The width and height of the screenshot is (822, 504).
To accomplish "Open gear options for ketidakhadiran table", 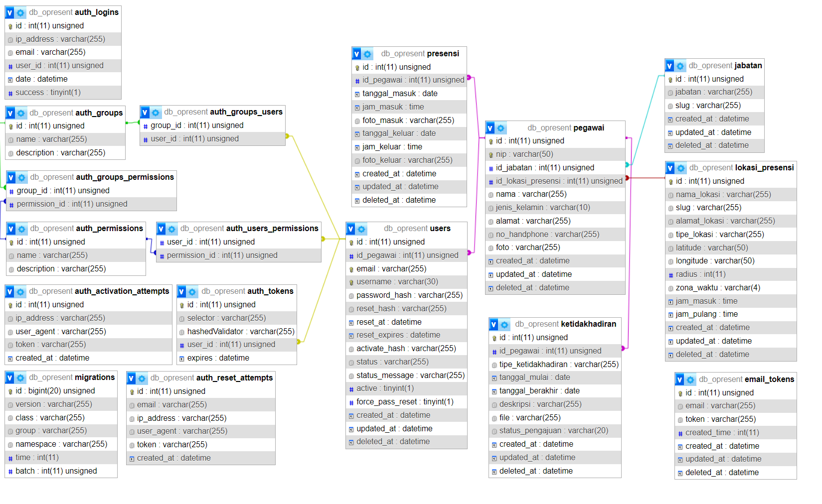I will coord(504,324).
